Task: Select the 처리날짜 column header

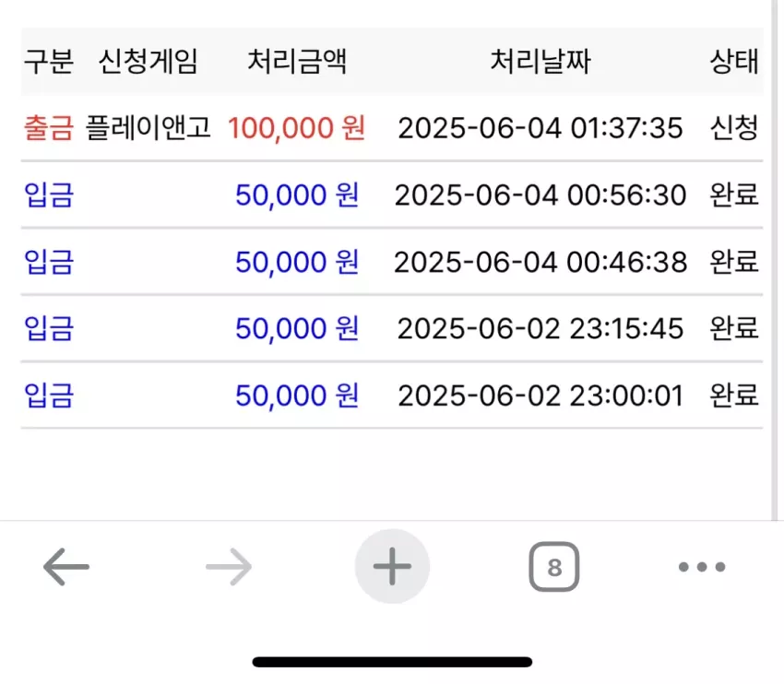Action: tap(540, 62)
